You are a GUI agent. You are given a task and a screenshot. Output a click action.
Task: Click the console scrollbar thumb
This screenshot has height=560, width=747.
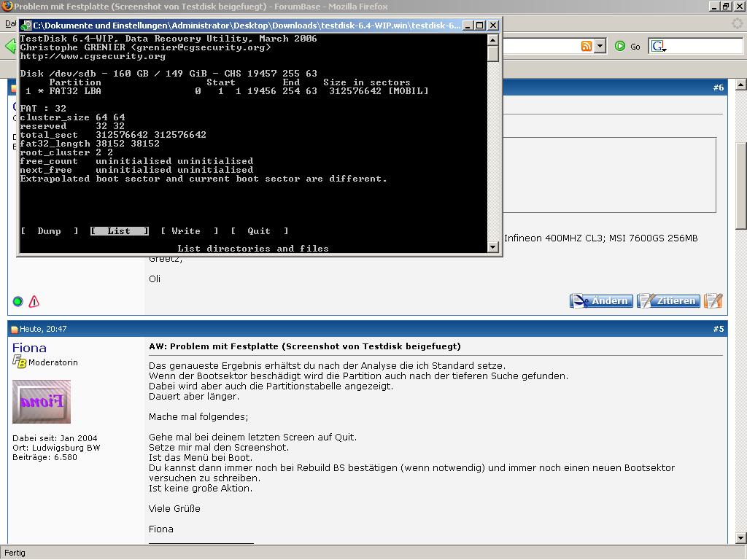(x=493, y=53)
